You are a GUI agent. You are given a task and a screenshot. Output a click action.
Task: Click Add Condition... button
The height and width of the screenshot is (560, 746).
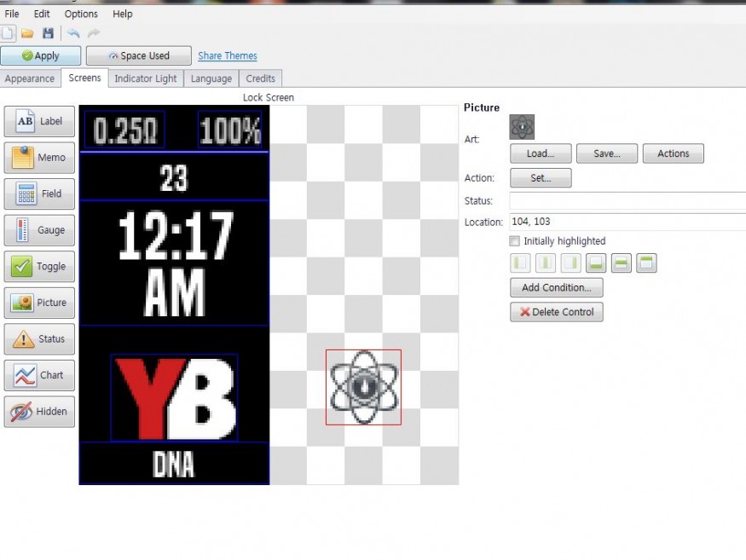pyautogui.click(x=557, y=288)
